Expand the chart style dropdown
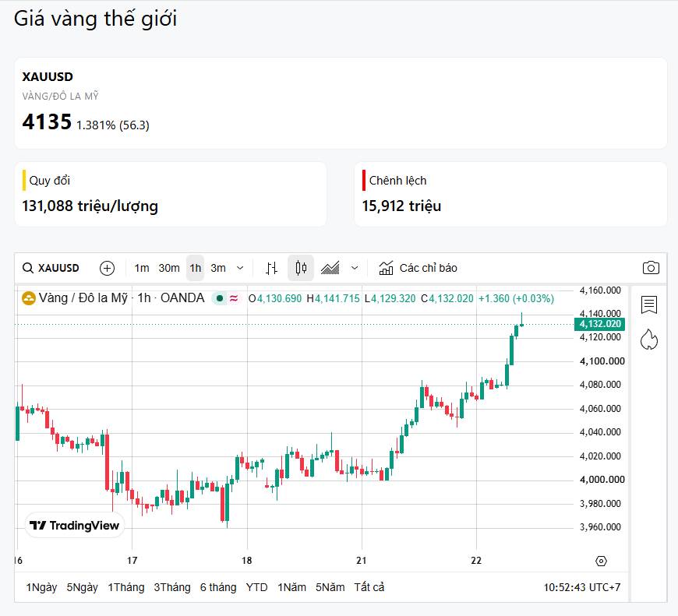Viewport: 678px width, 616px height. [x=355, y=268]
